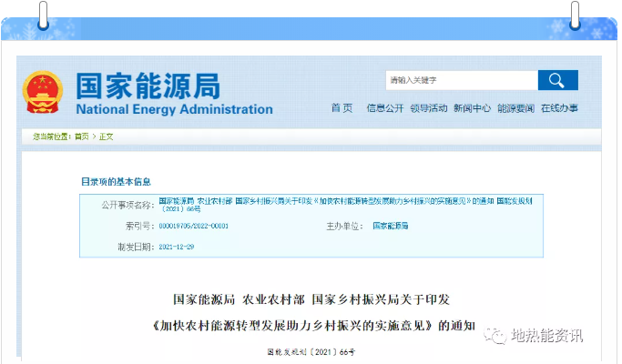Click the 正文 breadcrumb link
The height and width of the screenshot is (364, 622).
click(107, 136)
